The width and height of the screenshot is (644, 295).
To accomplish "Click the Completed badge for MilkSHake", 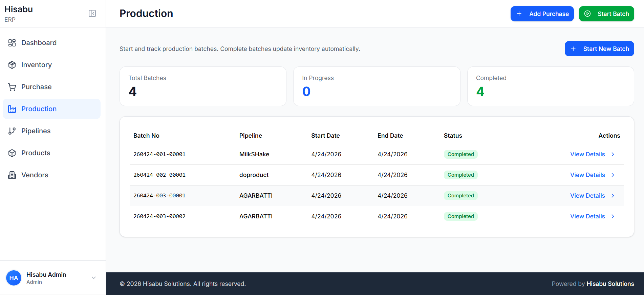I will [x=460, y=154].
